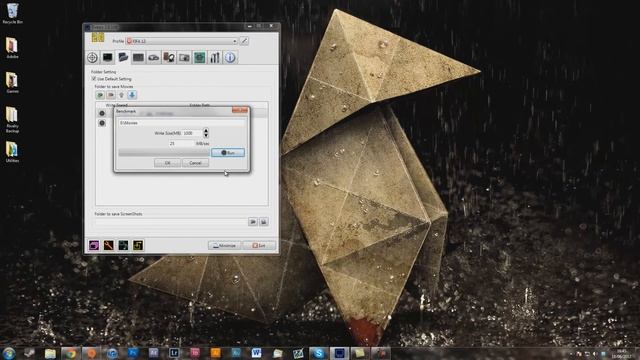Viewport: 640px width, 360px height.
Task: Open the equalizer bars tab icon
Action: point(215,58)
